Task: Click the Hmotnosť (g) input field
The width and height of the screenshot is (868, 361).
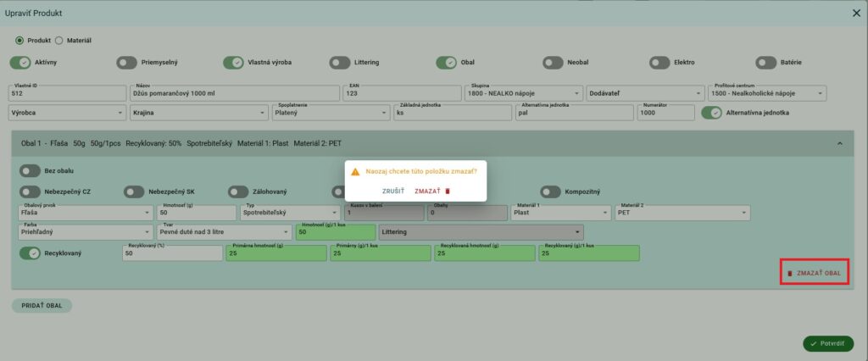Action: [195, 214]
